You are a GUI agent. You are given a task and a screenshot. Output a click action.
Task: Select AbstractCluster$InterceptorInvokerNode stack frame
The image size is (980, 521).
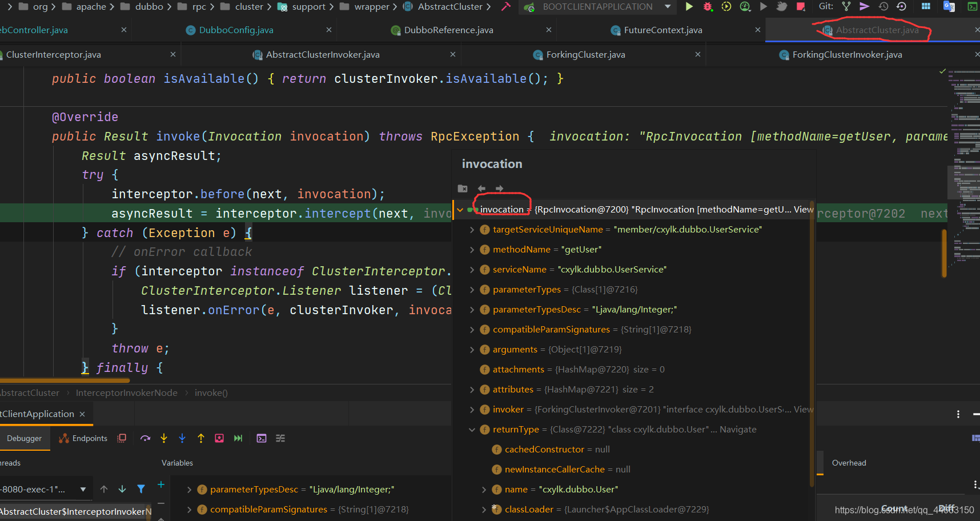point(76,512)
